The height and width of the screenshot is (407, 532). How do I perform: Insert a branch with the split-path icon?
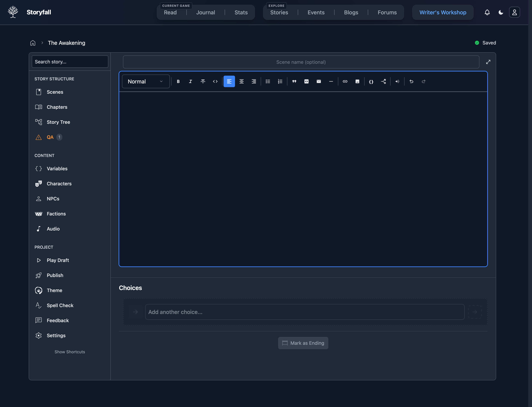click(x=383, y=81)
